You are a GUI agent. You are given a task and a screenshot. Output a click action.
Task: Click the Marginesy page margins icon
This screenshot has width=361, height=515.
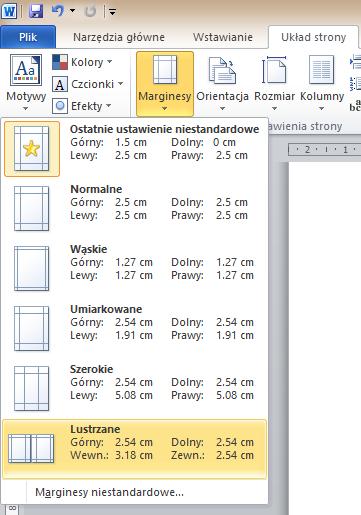point(165,70)
